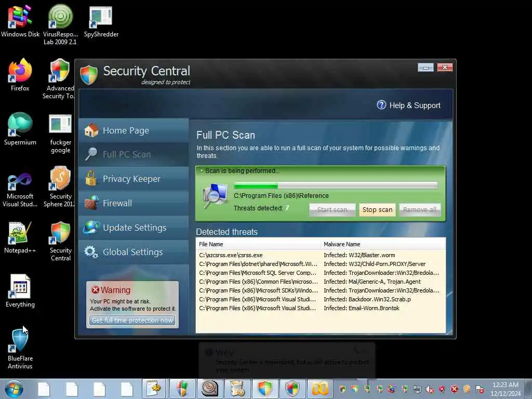Open VirusResponse Lab 2009 desktop icon
Image resolution: width=532 pixels, height=399 pixels.
click(60, 24)
